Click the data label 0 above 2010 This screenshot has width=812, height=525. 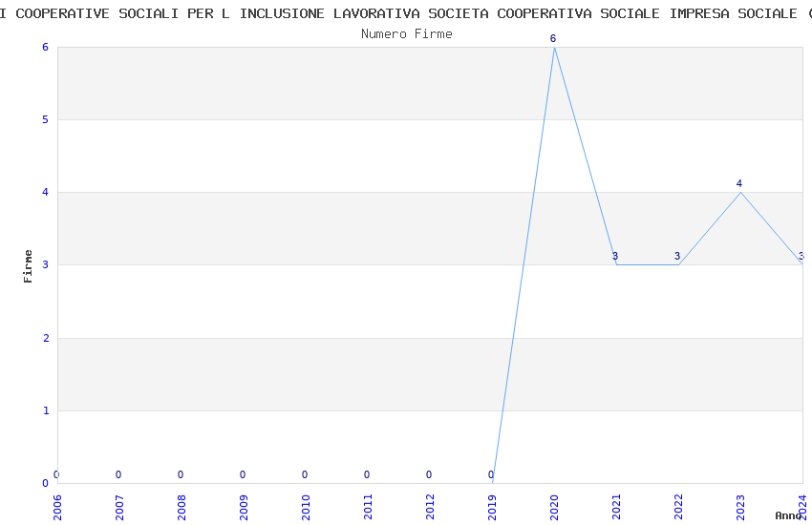click(305, 474)
